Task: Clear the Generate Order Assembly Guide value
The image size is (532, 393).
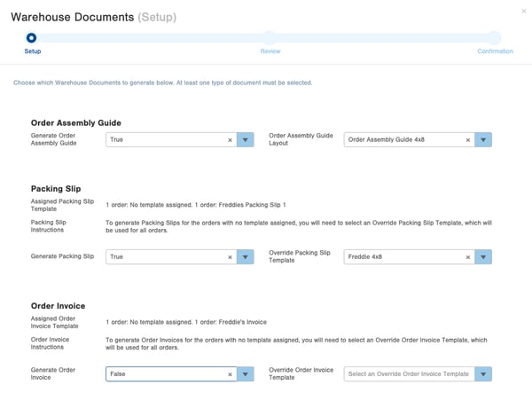Action: [230, 140]
